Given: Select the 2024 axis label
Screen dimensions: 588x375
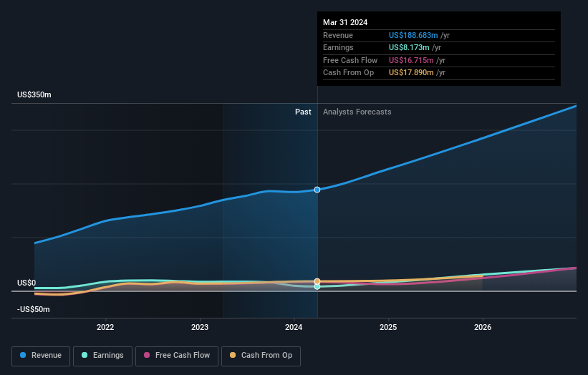Looking at the screenshot, I should click(294, 327).
